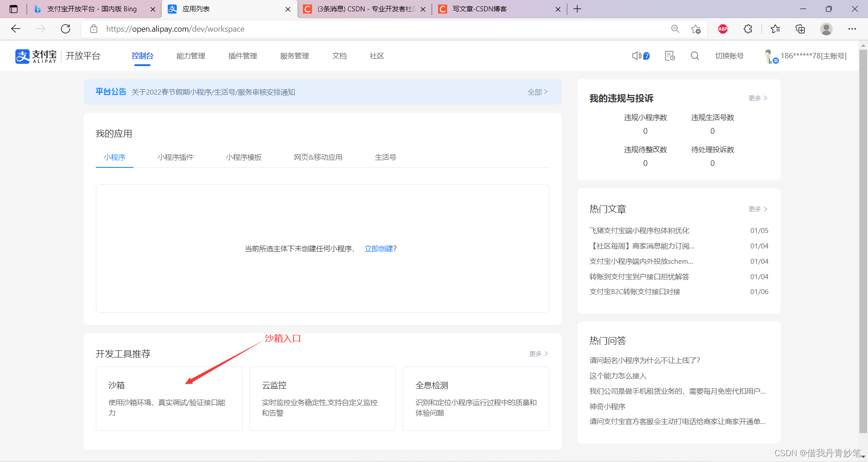The height and width of the screenshot is (462, 868).
Task: Open article 【社区每周】商家消息能力订阅
Action: (642, 246)
